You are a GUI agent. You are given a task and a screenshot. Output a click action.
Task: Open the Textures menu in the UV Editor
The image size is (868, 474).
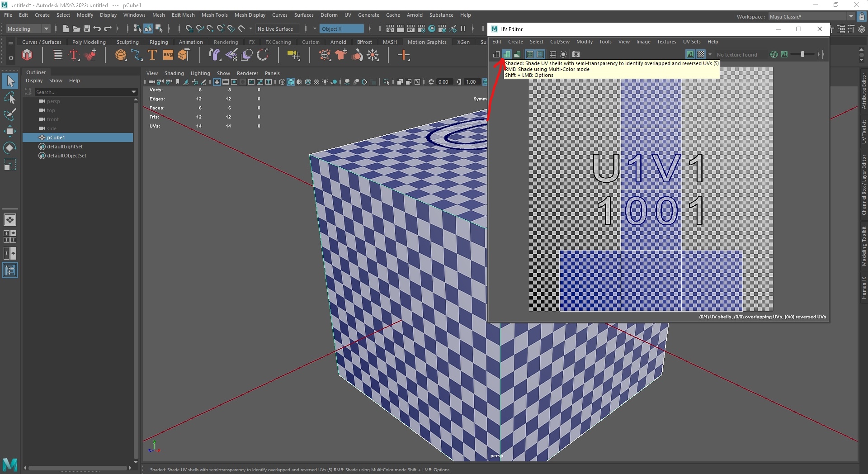666,42
